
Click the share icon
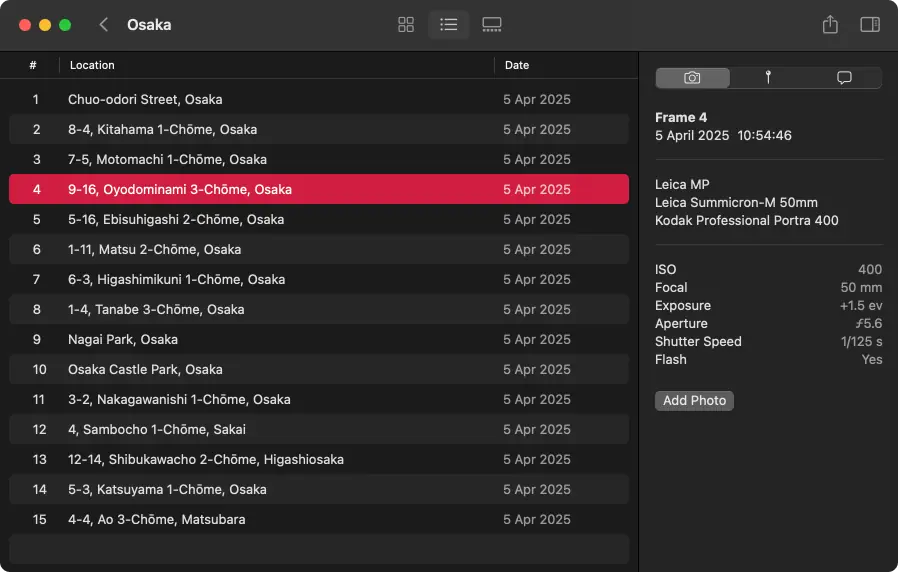pyautogui.click(x=830, y=25)
